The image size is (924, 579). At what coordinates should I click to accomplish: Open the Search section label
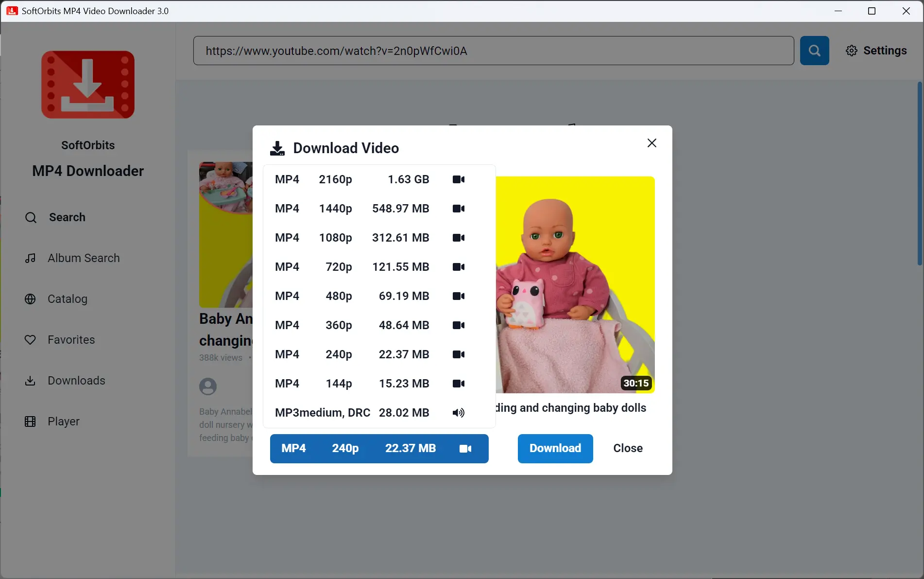click(x=67, y=217)
